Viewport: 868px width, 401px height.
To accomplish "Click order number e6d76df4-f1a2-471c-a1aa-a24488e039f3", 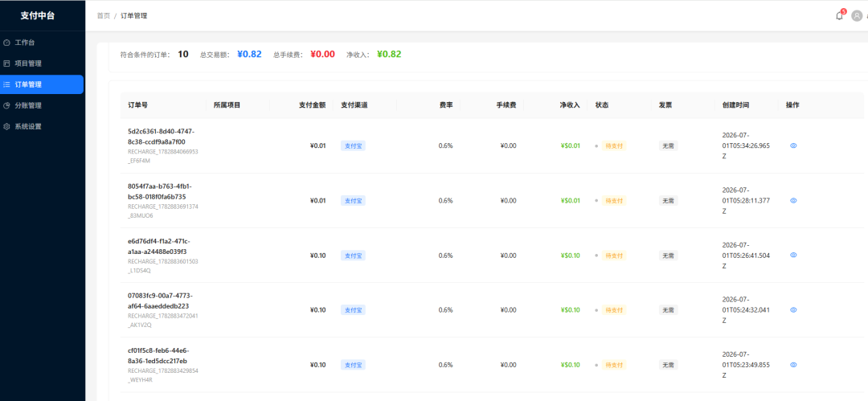I will point(161,246).
